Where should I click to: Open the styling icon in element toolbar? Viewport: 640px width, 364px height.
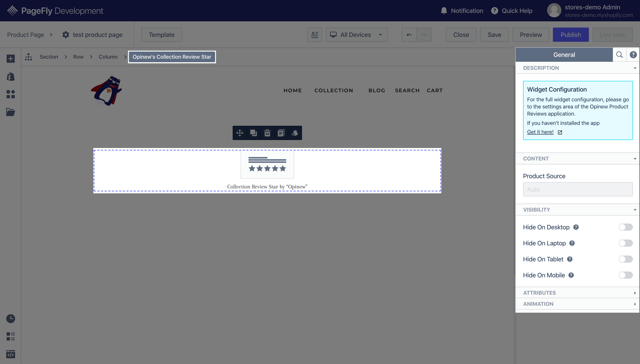[x=295, y=133]
